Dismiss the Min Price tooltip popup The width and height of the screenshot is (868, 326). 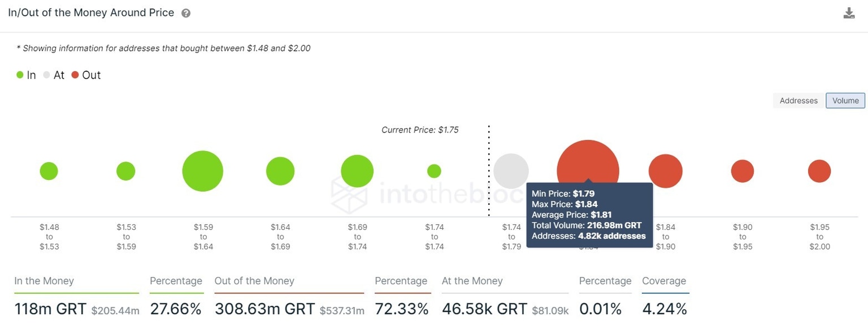pyautogui.click(x=590, y=214)
